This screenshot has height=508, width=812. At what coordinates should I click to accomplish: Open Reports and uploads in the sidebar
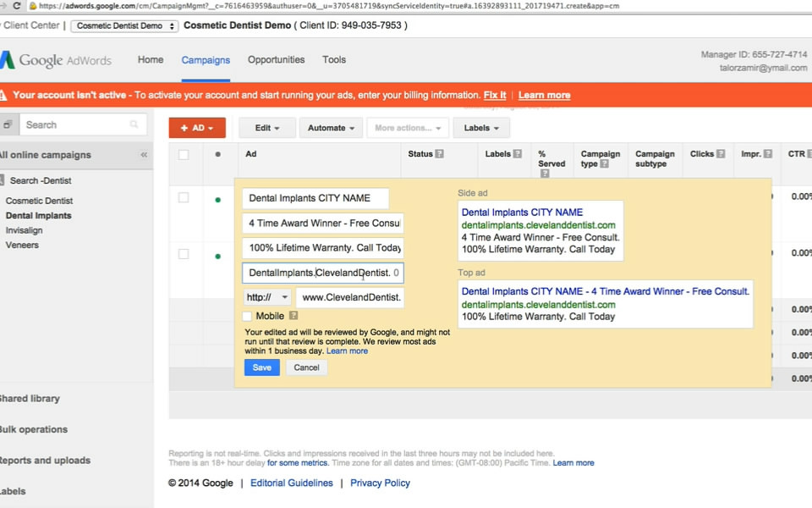tap(45, 461)
